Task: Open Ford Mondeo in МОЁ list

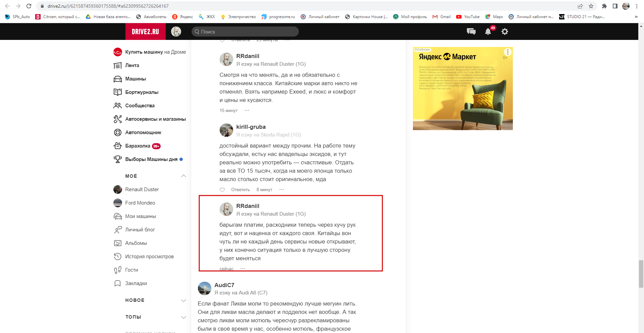Action: 140,203
